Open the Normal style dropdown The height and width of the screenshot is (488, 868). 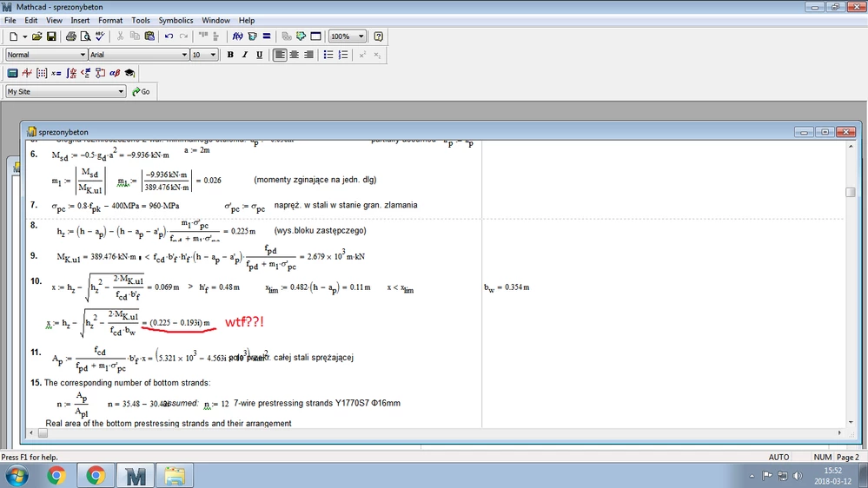click(x=83, y=55)
